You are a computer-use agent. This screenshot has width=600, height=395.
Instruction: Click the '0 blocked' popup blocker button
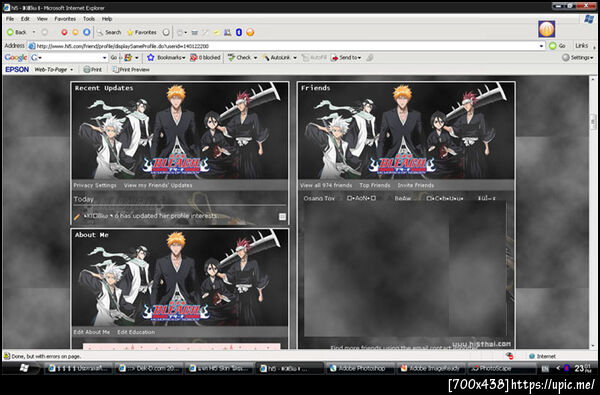pos(205,57)
